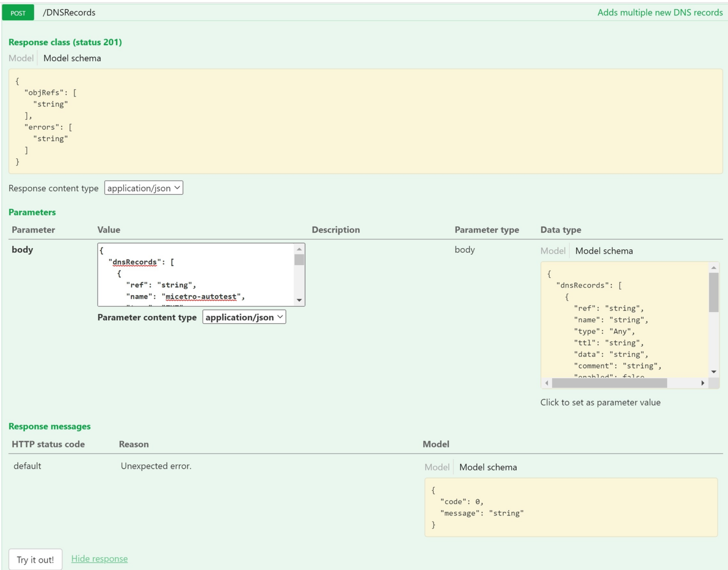Image resolution: width=728 pixels, height=570 pixels.
Task: Click the yellow 201 response schema box
Action: click(364, 122)
